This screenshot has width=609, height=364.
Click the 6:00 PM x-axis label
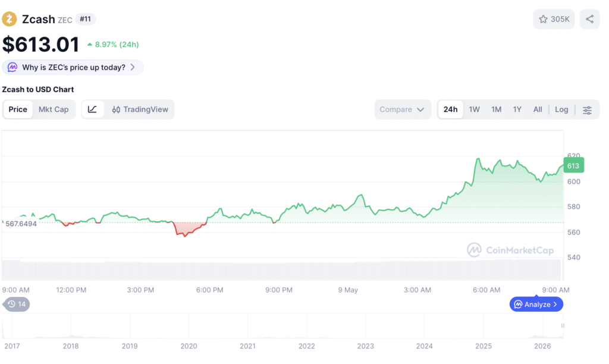click(210, 290)
